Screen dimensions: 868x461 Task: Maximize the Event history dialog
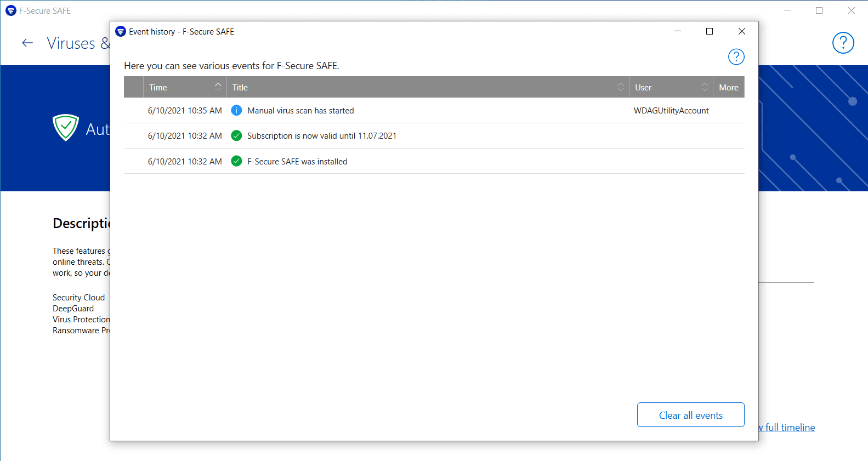[710, 31]
